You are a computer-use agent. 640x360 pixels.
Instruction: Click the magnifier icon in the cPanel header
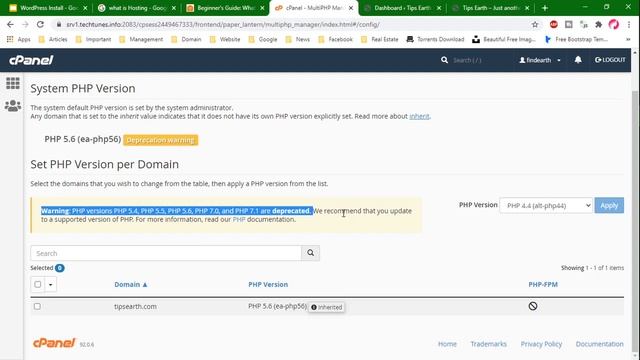coord(444,60)
